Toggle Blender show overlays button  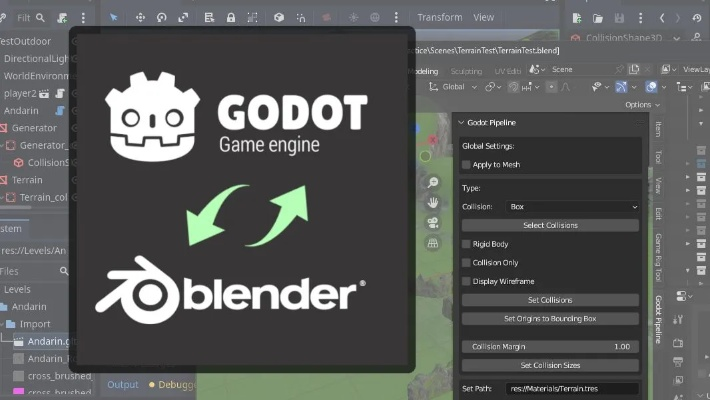[x=651, y=87]
